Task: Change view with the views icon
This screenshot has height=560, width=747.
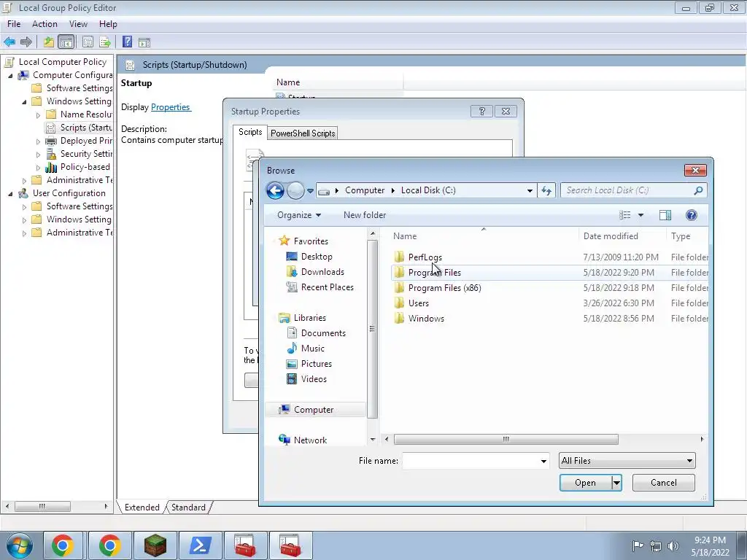Action: (x=625, y=215)
